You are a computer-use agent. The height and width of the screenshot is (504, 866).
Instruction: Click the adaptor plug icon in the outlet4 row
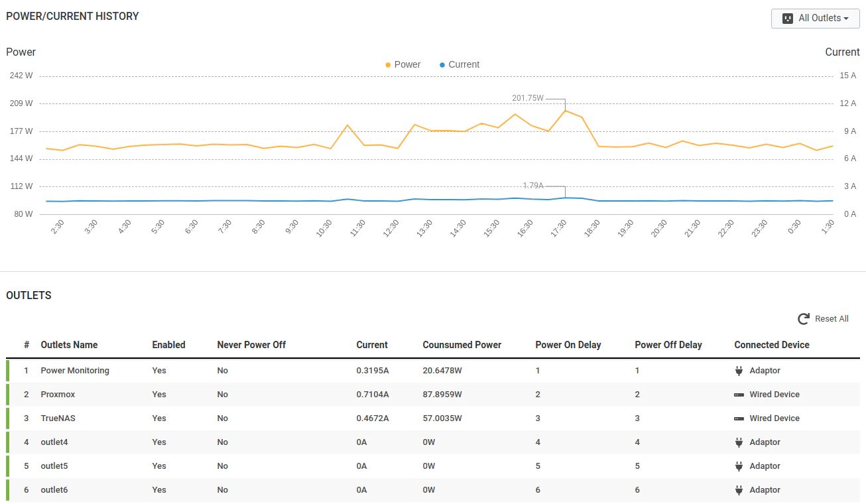pos(739,442)
